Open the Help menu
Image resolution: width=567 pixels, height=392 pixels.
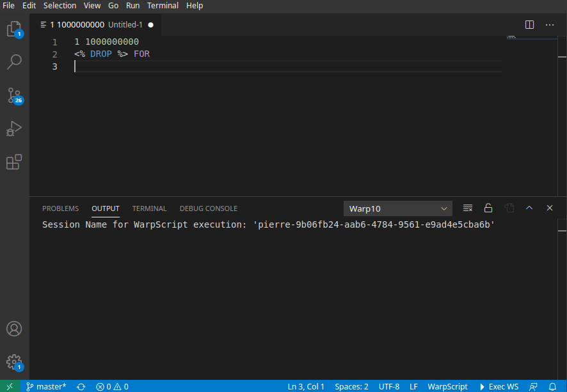point(195,5)
